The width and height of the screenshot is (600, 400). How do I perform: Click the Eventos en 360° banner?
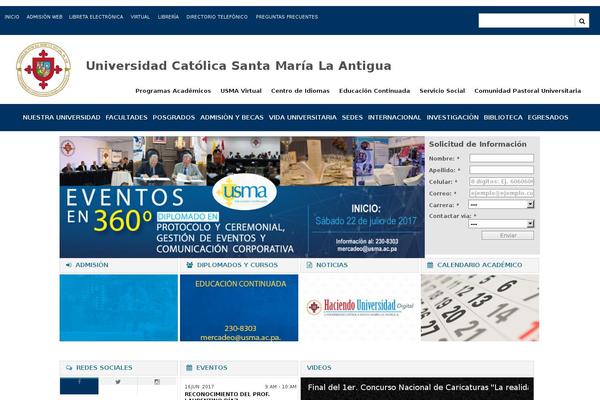[242, 197]
